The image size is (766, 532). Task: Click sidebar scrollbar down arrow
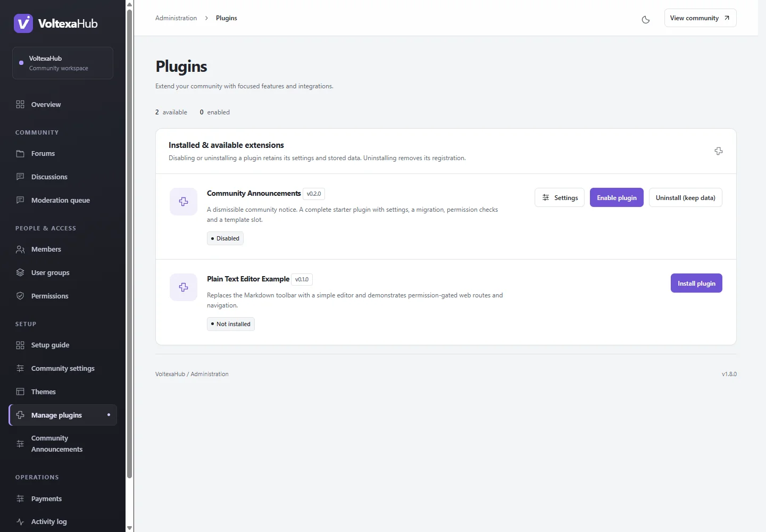coord(129,528)
